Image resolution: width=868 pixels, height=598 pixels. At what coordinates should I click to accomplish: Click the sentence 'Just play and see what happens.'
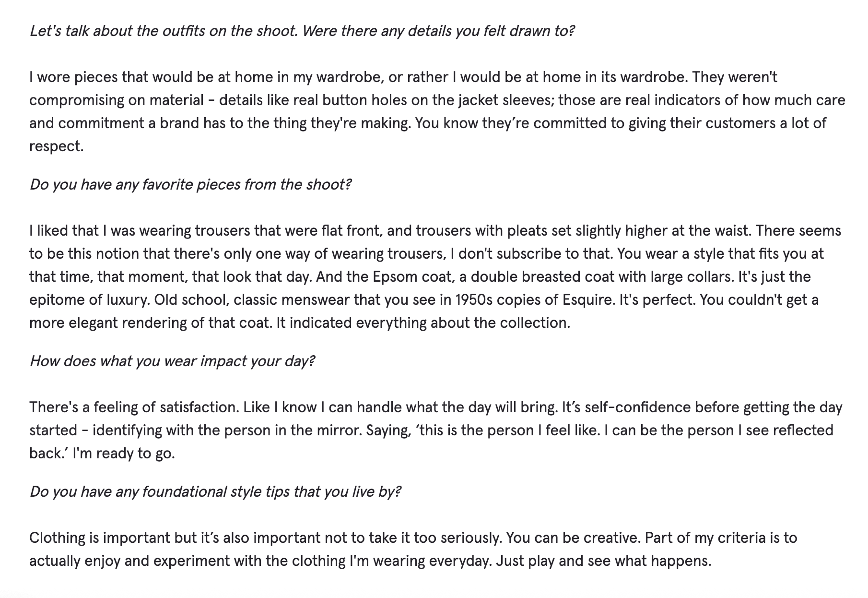pyautogui.click(x=604, y=561)
